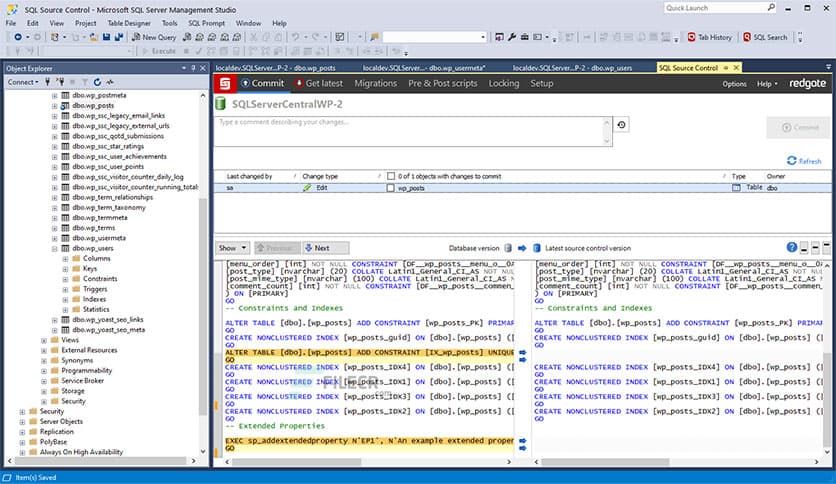Viewport: 836px width, 484px height.
Task: Click the Database version cylinder icon
Action: point(508,248)
